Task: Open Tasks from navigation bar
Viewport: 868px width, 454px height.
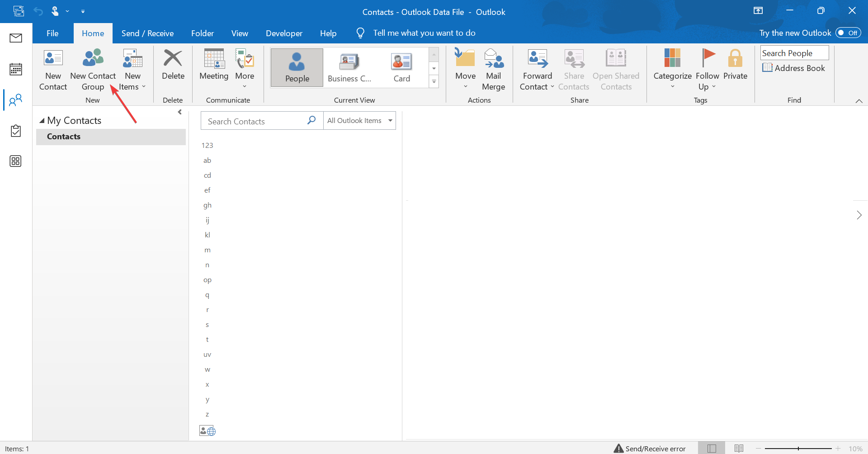Action: coord(16,131)
